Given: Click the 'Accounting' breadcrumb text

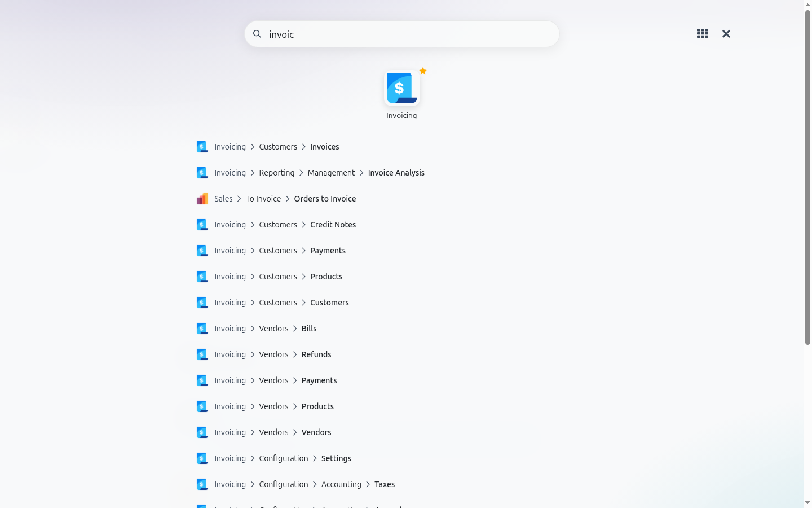Looking at the screenshot, I should coord(341,484).
